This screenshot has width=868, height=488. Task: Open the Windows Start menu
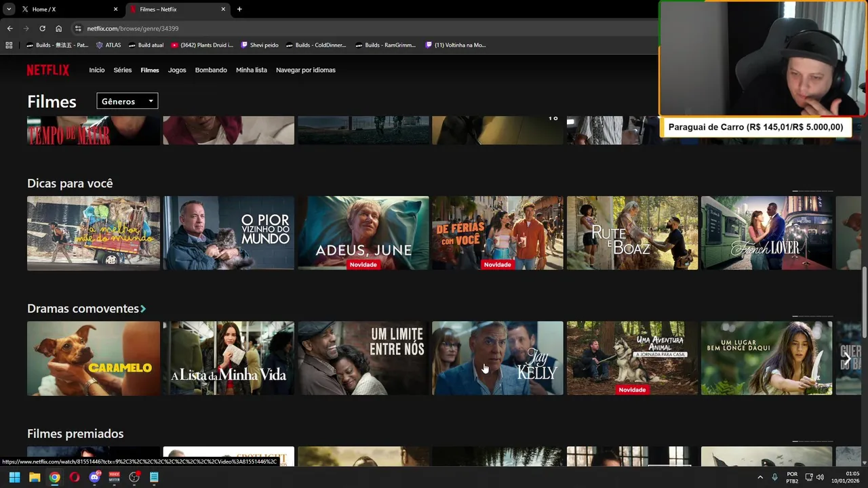click(x=14, y=477)
